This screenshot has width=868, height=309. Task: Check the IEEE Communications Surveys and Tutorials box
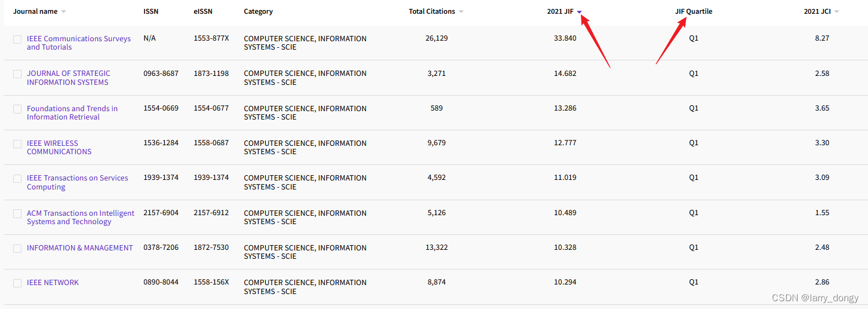17,39
